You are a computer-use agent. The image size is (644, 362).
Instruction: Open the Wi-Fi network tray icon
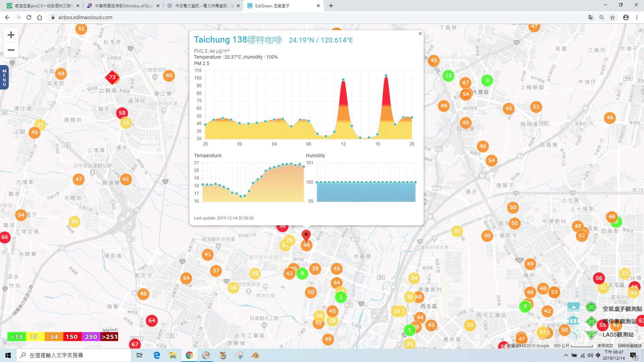coord(582,355)
